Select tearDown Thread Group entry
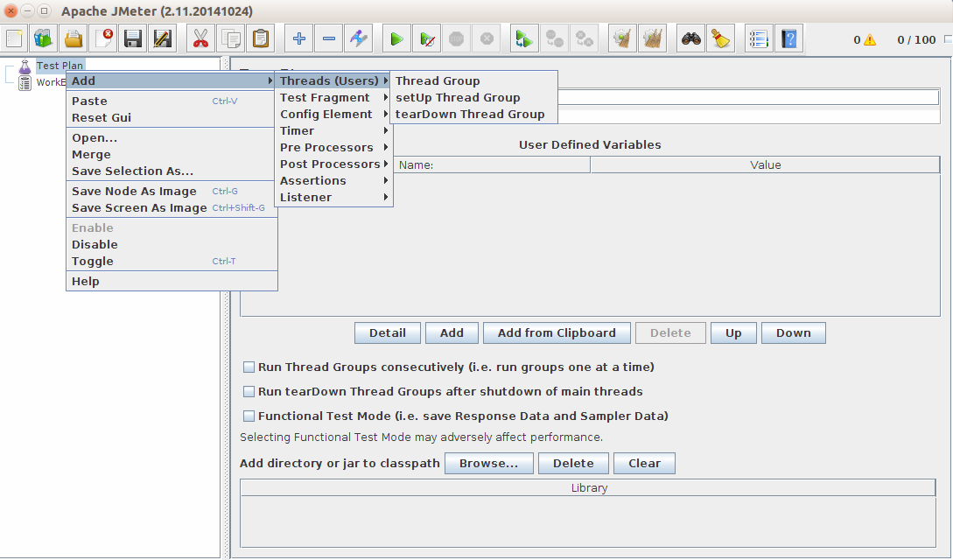 point(473,114)
